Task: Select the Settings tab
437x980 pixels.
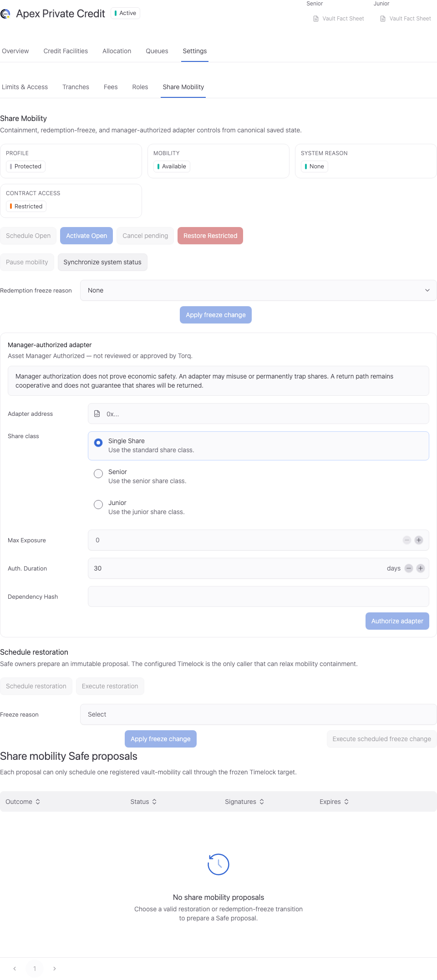Action: 195,51
